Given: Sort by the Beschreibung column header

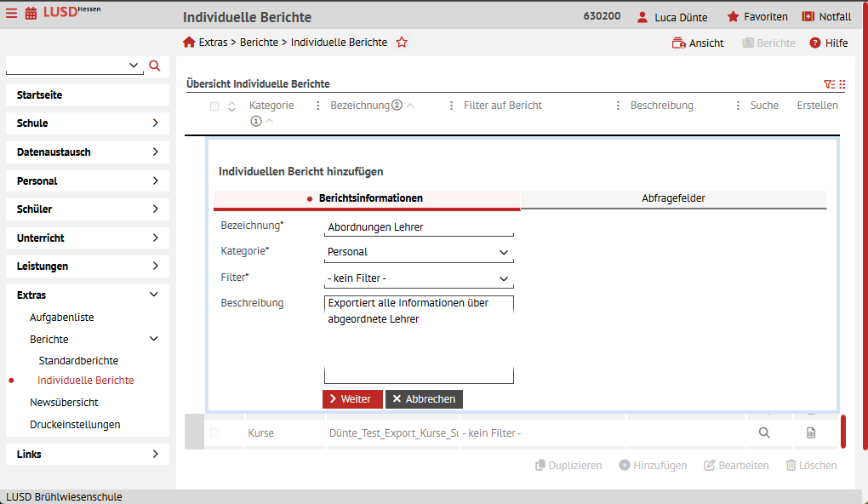Looking at the screenshot, I should tap(661, 106).
